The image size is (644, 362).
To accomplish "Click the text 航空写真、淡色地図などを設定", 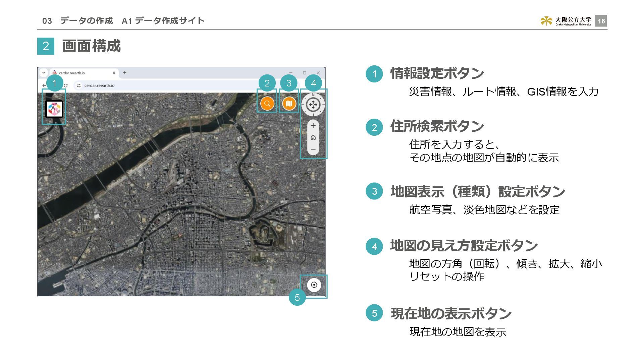I will coord(485,210).
